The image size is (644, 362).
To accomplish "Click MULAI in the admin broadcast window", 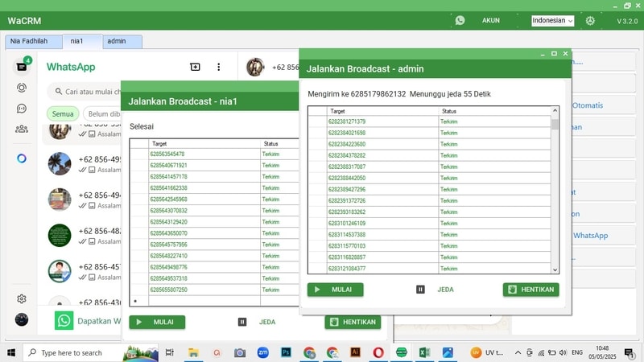I will (x=335, y=290).
